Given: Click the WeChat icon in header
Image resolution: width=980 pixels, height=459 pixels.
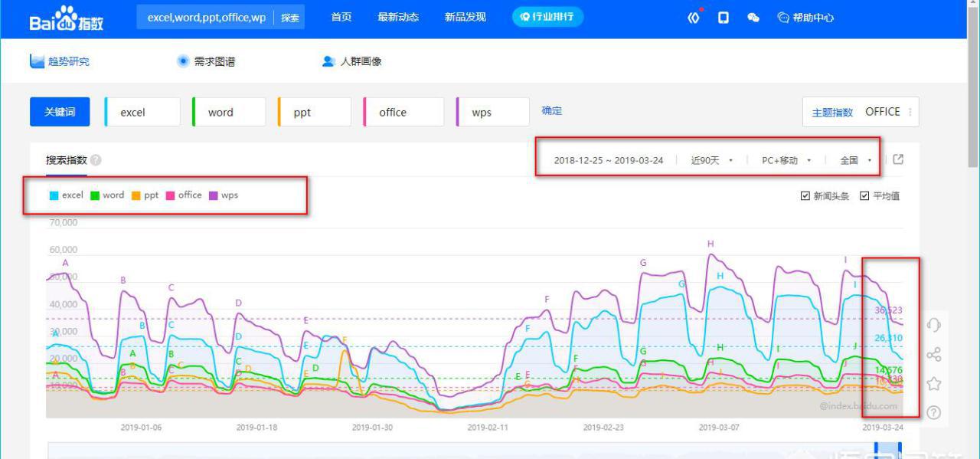Looking at the screenshot, I should pos(753,18).
